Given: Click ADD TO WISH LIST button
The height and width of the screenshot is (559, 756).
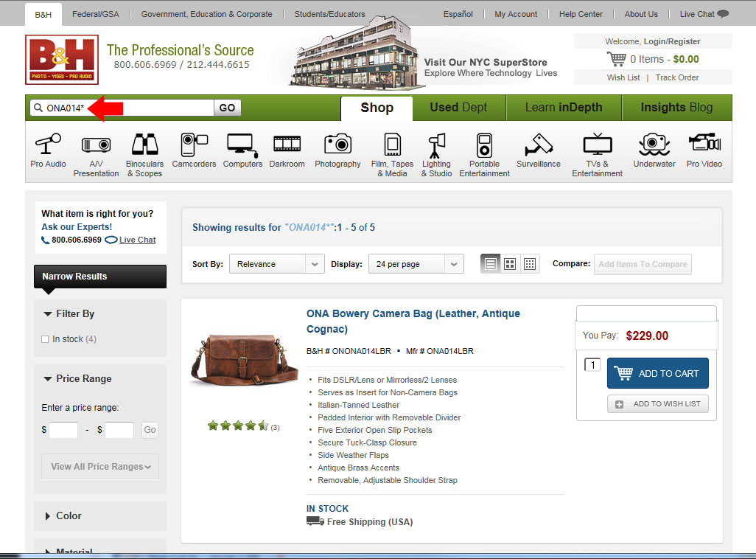Looking at the screenshot, I should point(658,404).
